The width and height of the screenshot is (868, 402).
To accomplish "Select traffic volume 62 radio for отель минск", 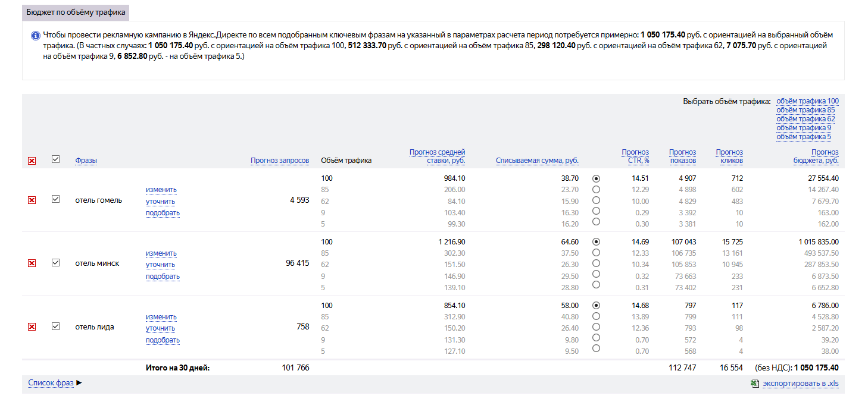I will point(596,263).
